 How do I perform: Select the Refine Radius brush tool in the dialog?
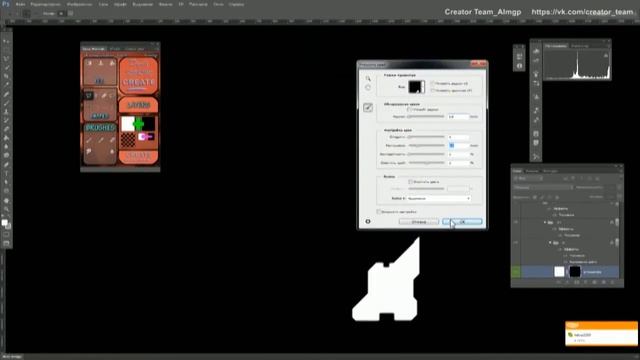coord(368,107)
